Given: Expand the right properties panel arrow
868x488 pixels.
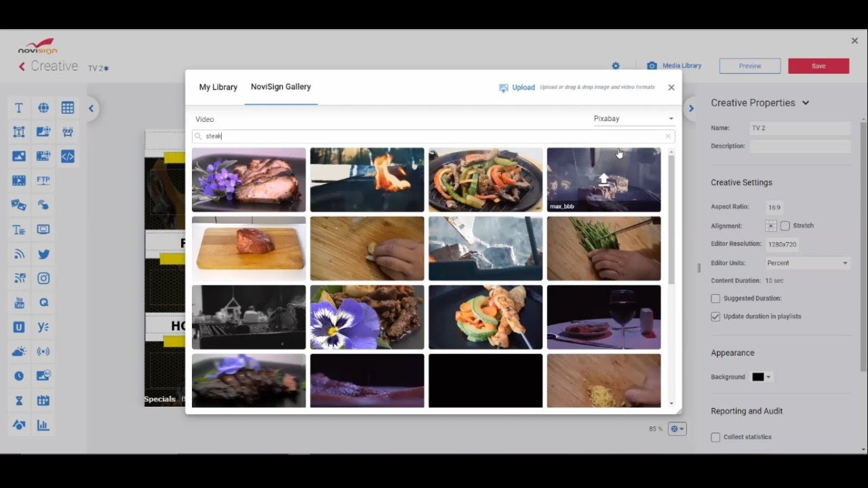Looking at the screenshot, I should [691, 108].
